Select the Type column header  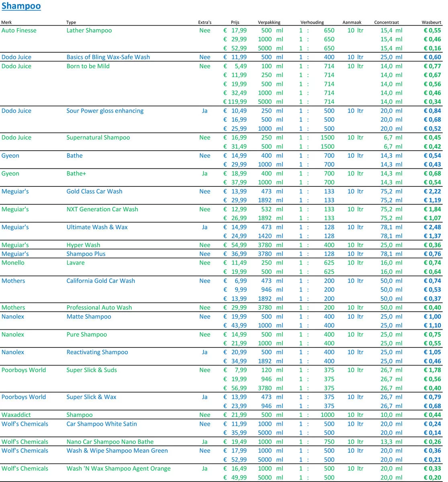(71, 22)
